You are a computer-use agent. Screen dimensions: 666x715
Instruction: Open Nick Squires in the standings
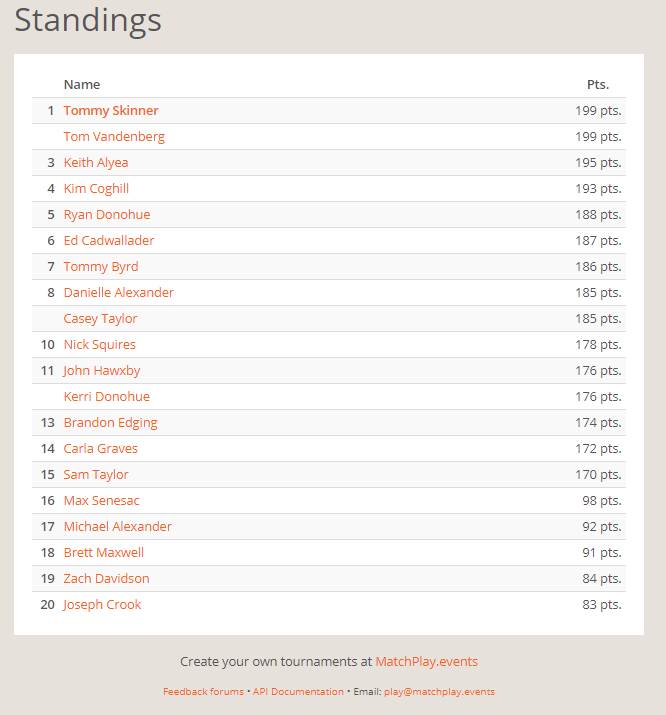(100, 345)
